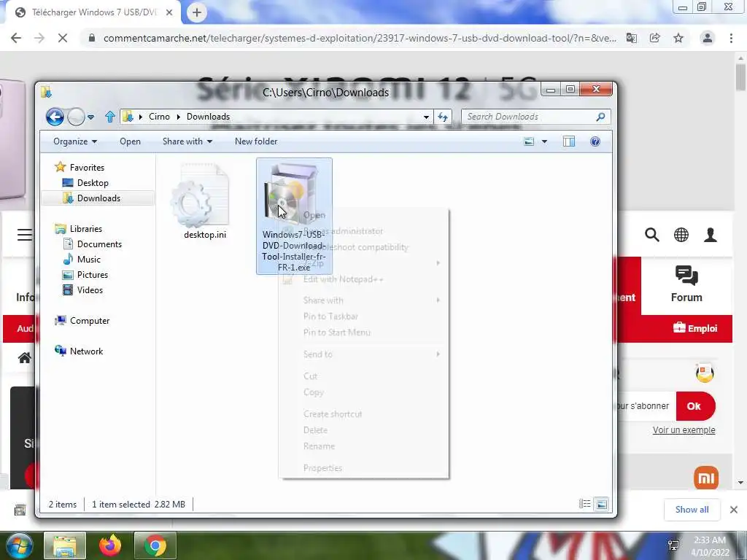This screenshot has width=747, height=560.
Task: Open the Forum section on the website
Action: (x=686, y=285)
